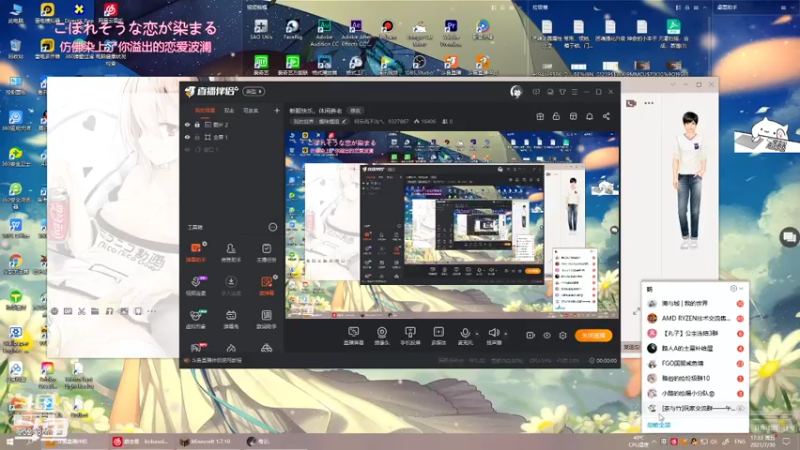Add a new scene with plus button

tap(277, 110)
